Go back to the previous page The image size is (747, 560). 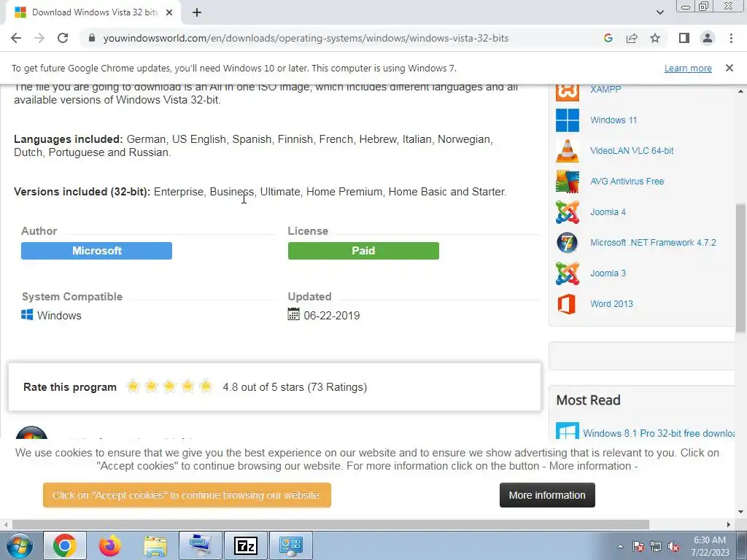[x=16, y=38]
